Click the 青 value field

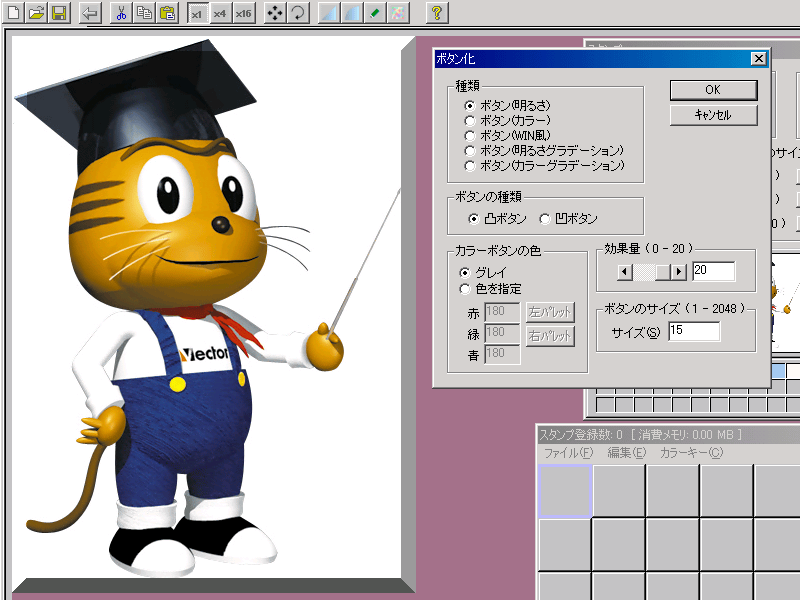(502, 354)
